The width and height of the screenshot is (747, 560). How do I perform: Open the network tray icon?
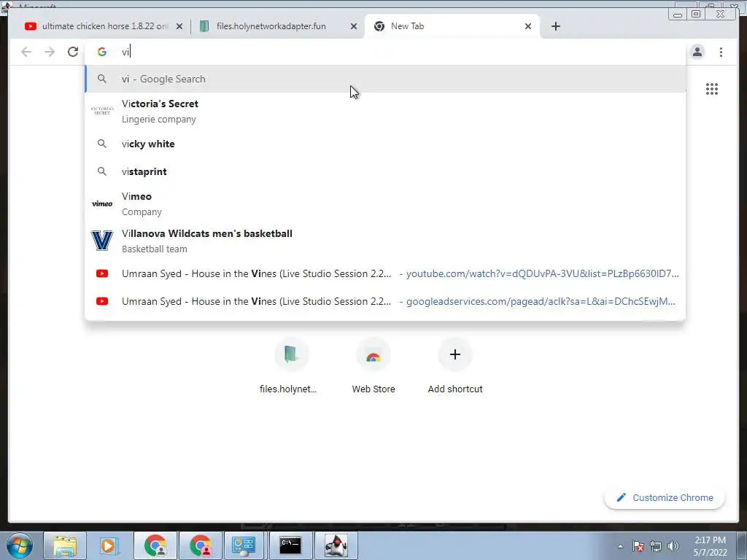tap(656, 546)
